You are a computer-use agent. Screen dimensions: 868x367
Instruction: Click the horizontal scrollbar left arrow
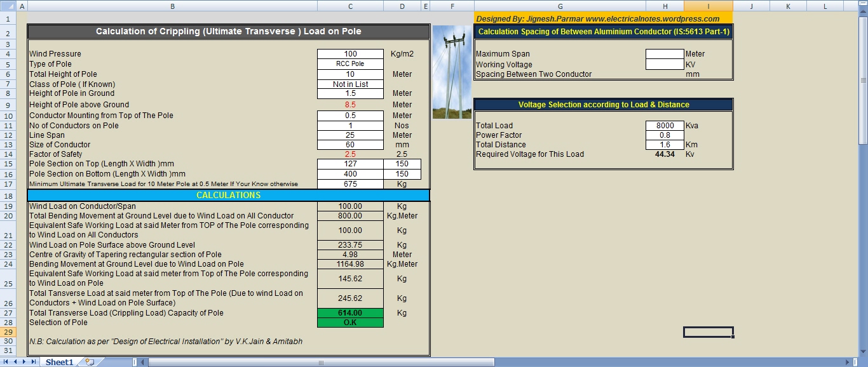click(x=143, y=362)
